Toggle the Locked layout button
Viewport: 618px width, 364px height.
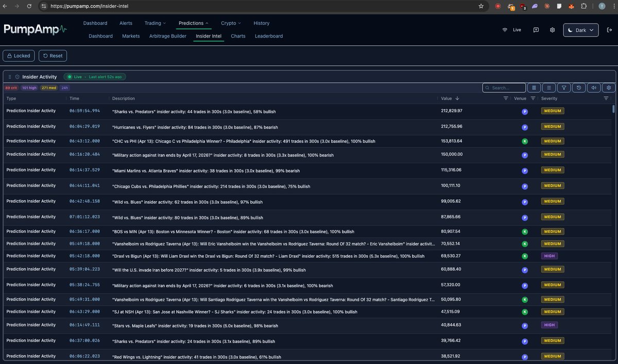(19, 56)
